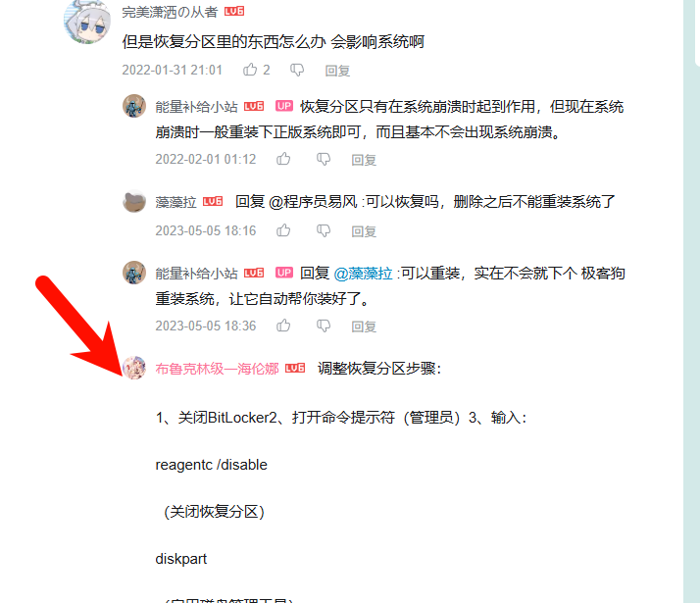Viewport: 700px width, 603px height.
Task: View 布鲁克林级—海伦娜 avatar image
Action: (134, 368)
